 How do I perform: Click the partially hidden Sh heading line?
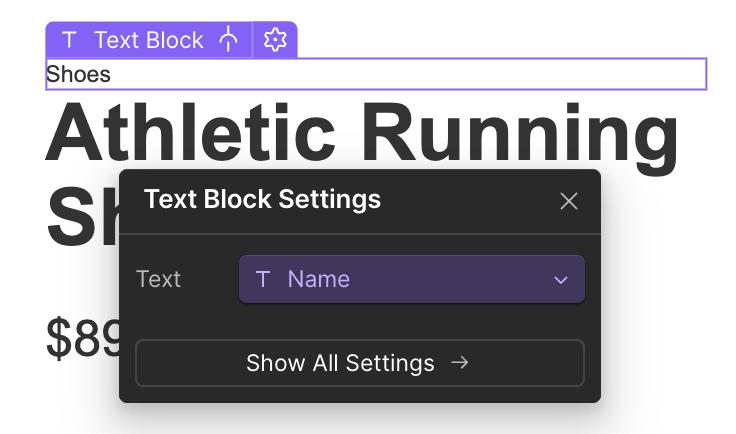pos(82,218)
